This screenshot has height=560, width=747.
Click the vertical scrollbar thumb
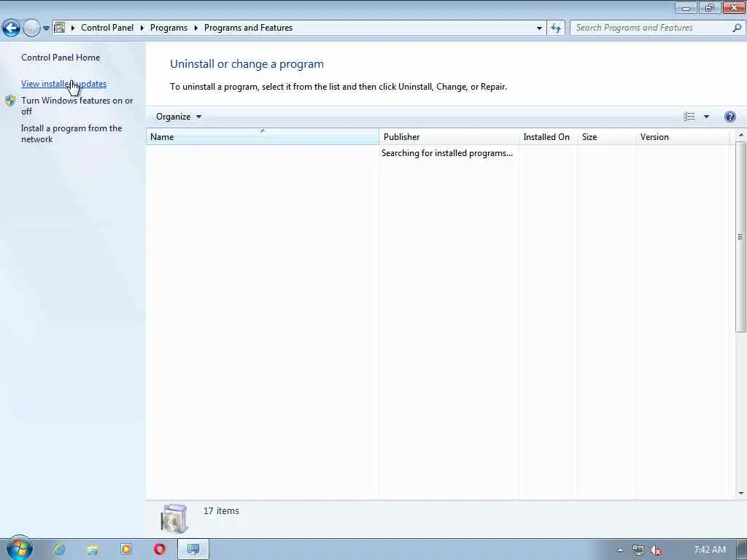click(x=741, y=237)
